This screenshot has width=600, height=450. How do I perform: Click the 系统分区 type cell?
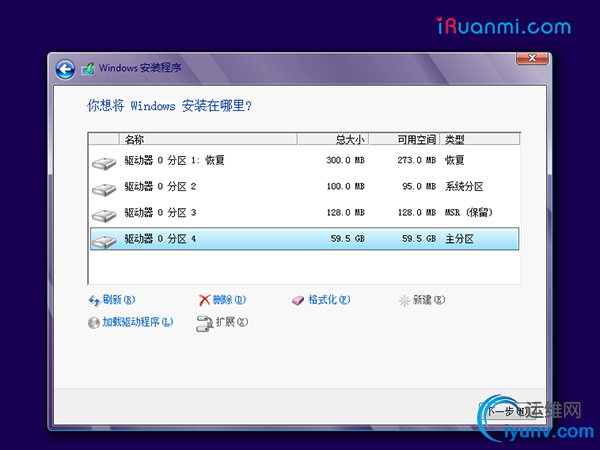(x=464, y=186)
